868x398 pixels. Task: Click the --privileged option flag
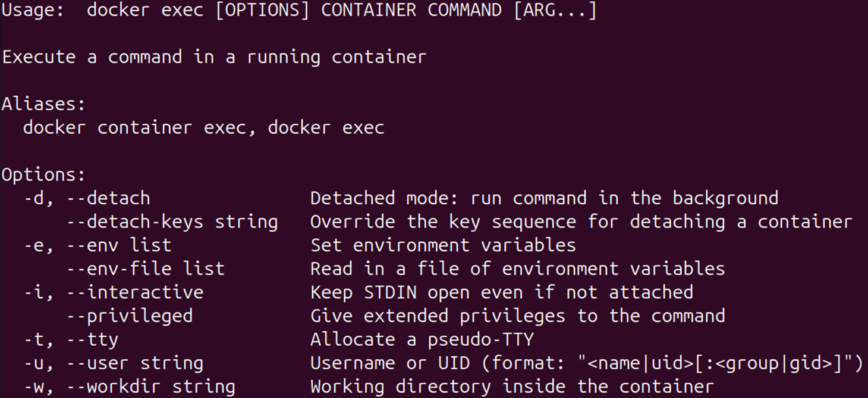(x=129, y=315)
